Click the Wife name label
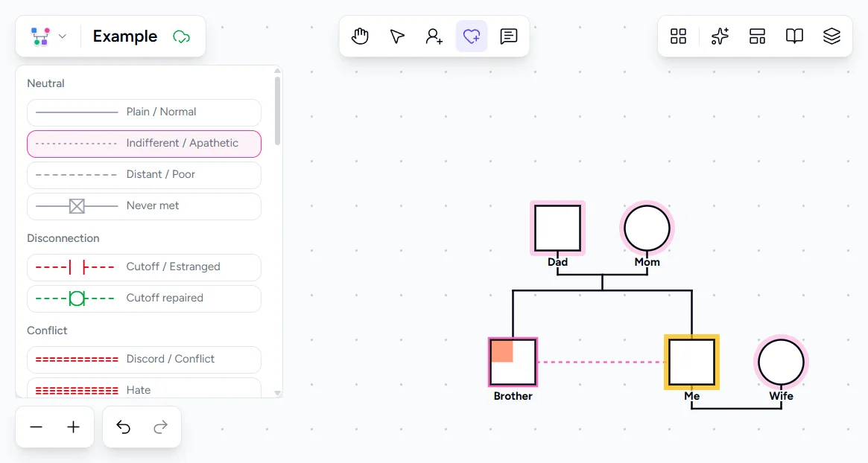The height and width of the screenshot is (463, 868). click(x=781, y=396)
